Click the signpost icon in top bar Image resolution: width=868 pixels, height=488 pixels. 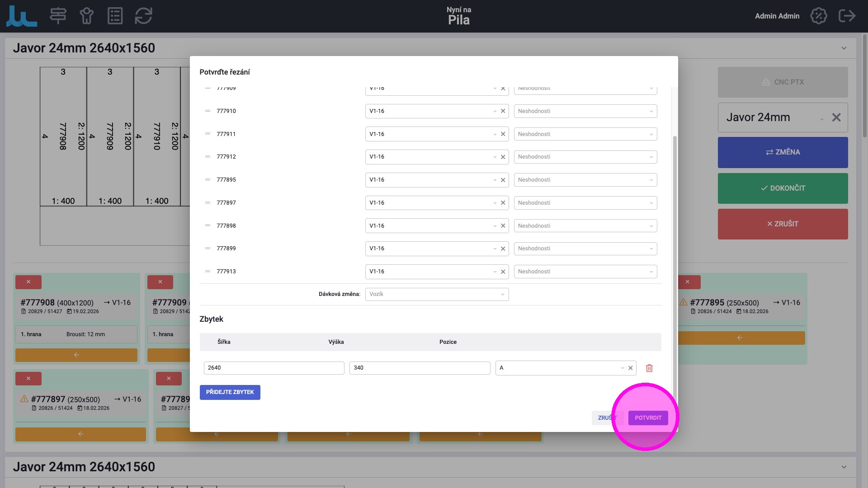point(58,16)
